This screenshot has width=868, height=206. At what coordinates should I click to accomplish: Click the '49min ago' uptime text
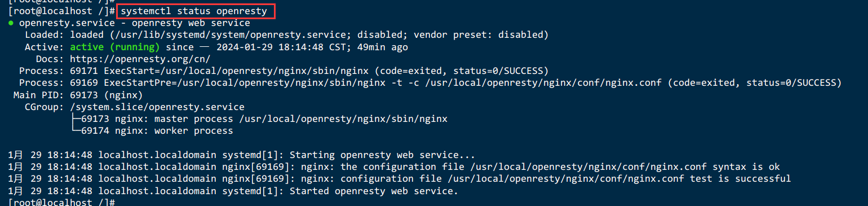(383, 47)
